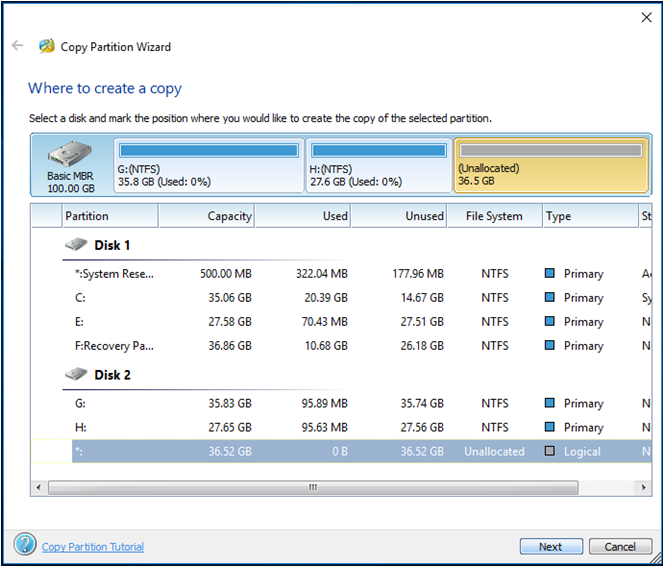663x566 pixels.
Task: Close the wizard with the X button
Action: (647, 17)
